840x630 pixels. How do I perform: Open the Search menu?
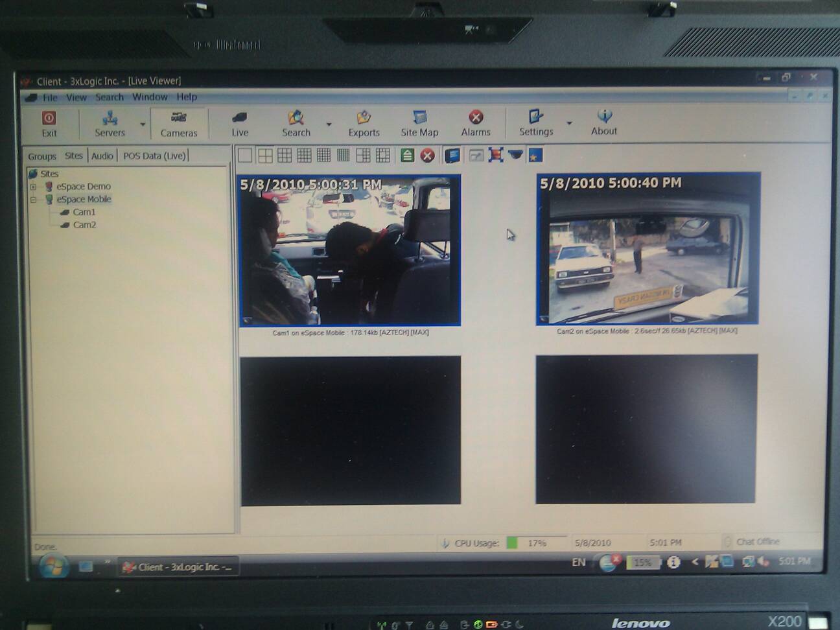coord(109,97)
